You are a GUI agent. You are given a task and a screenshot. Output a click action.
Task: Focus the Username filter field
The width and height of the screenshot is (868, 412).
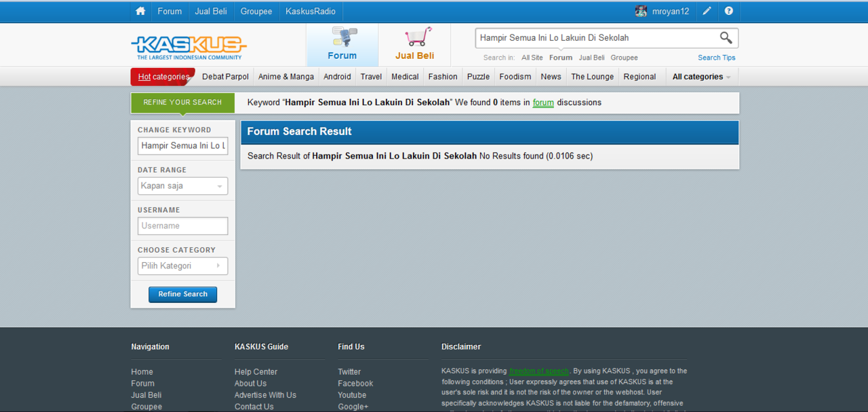(x=182, y=226)
